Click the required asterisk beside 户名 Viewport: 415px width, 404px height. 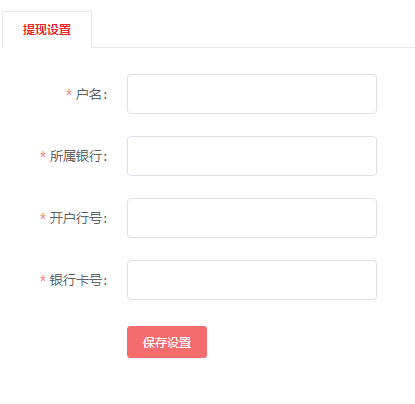click(x=69, y=92)
